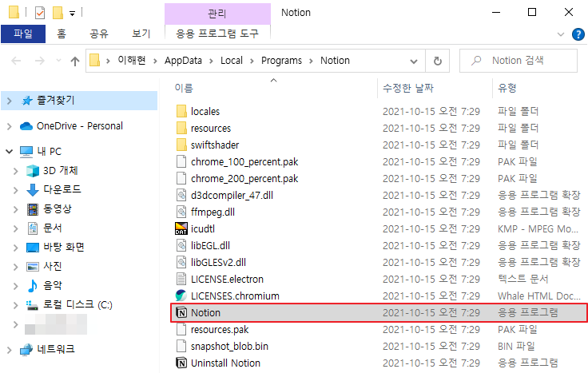Click the new folder quick access icon
The width and height of the screenshot is (588, 373).
point(58,13)
